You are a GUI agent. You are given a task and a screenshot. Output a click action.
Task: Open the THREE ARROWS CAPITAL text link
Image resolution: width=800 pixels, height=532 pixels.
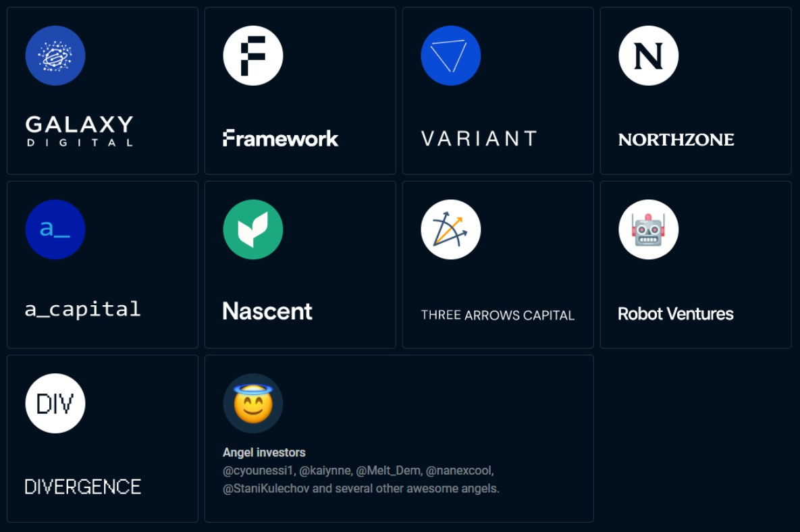click(x=498, y=315)
